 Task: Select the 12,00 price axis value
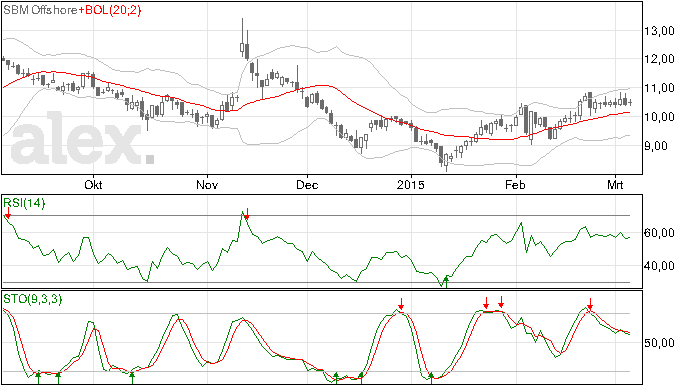(659, 59)
